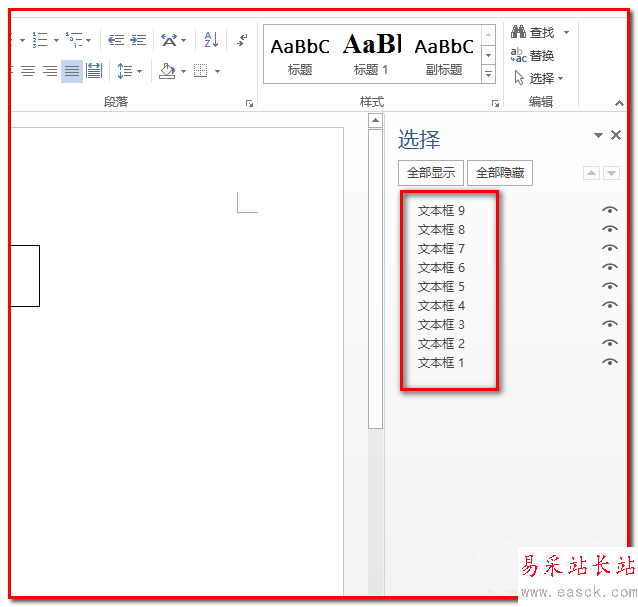Open Styles pane dialog launcher
The height and width of the screenshot is (607, 638).
click(495, 104)
